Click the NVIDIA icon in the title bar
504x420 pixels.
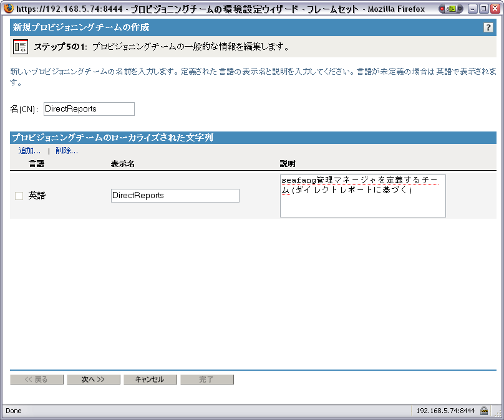pos(451,9)
